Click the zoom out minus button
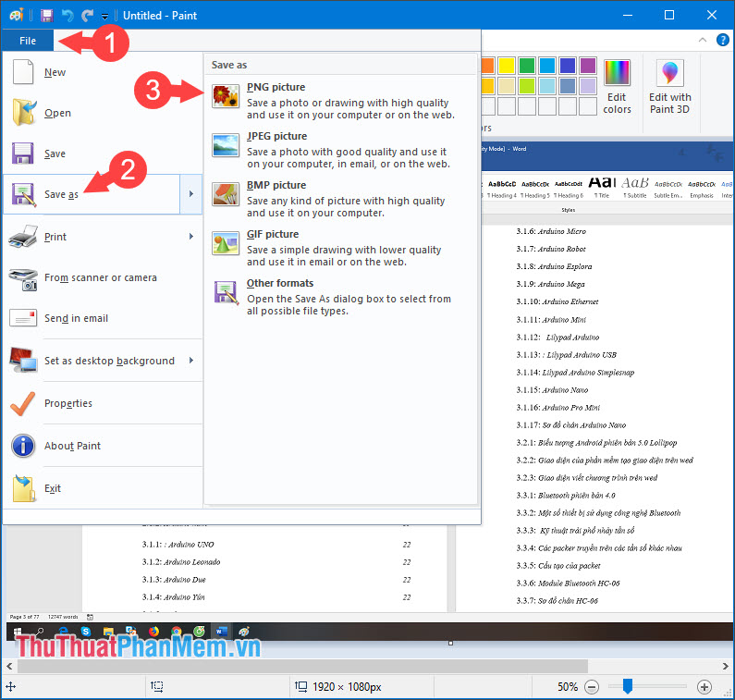 coord(592,687)
